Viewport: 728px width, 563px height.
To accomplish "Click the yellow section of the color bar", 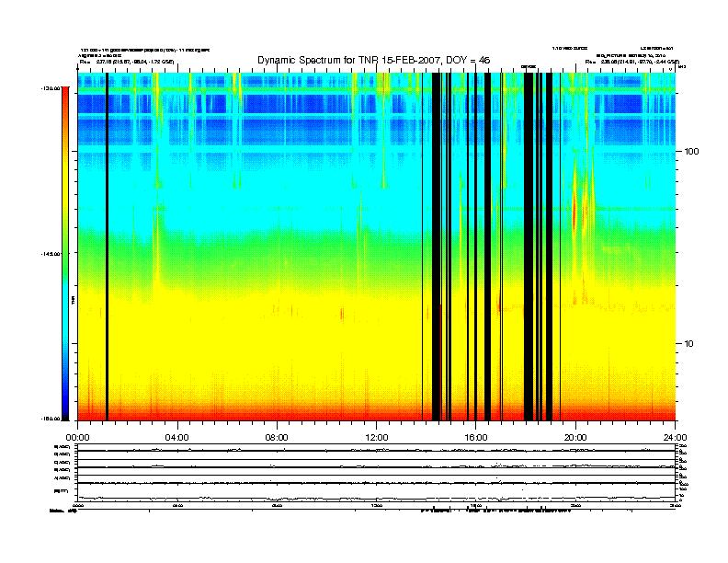I will (x=64, y=184).
